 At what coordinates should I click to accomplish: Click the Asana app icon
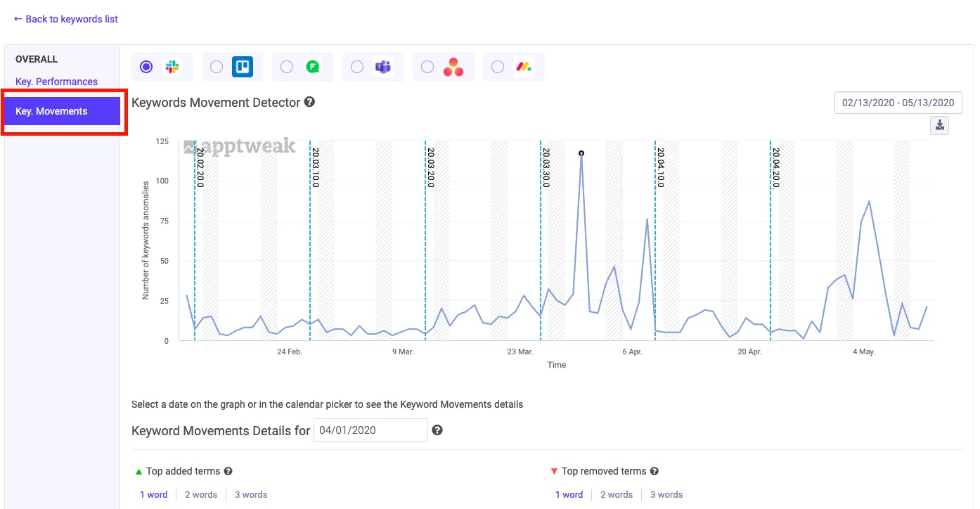453,67
